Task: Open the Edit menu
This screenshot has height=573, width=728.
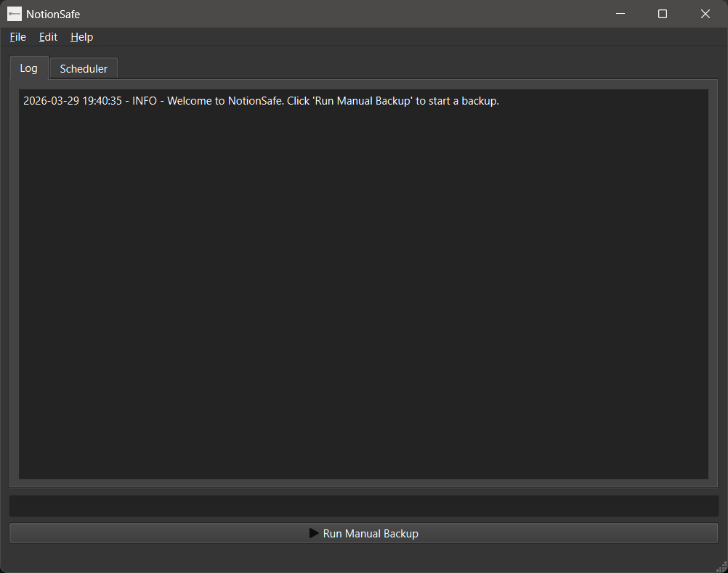Action: 47,37
